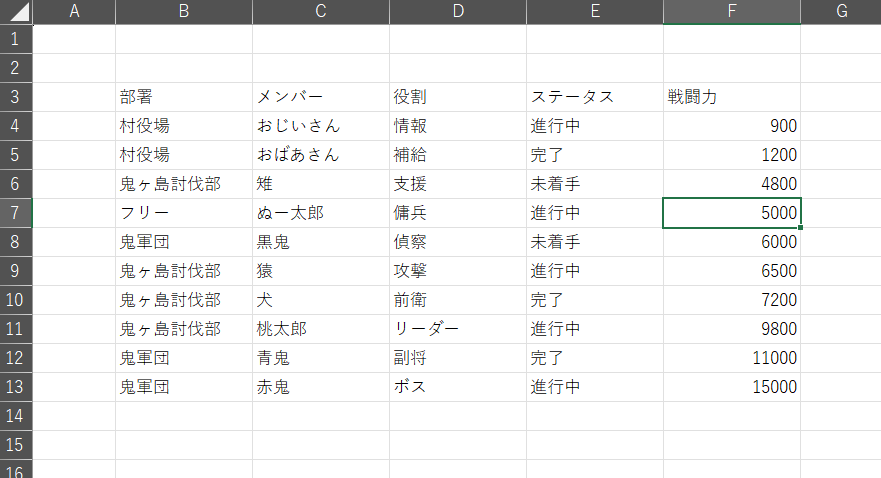The height and width of the screenshot is (478, 881).
Task: Click the 戦闘力 header cell
Action: (732, 97)
